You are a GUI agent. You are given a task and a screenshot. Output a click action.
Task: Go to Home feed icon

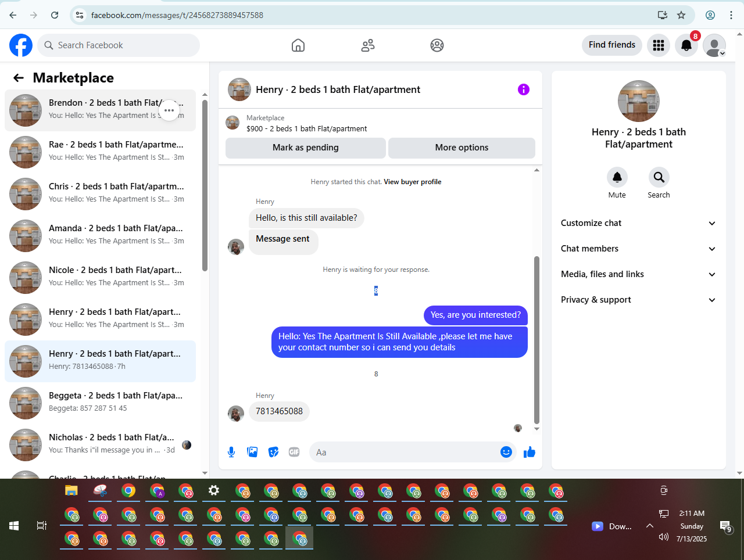pos(298,45)
